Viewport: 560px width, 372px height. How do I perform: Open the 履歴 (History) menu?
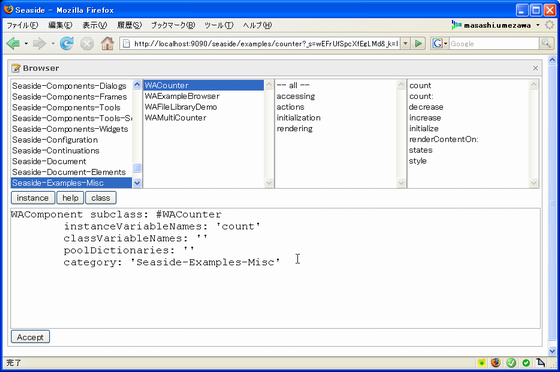coord(130,25)
